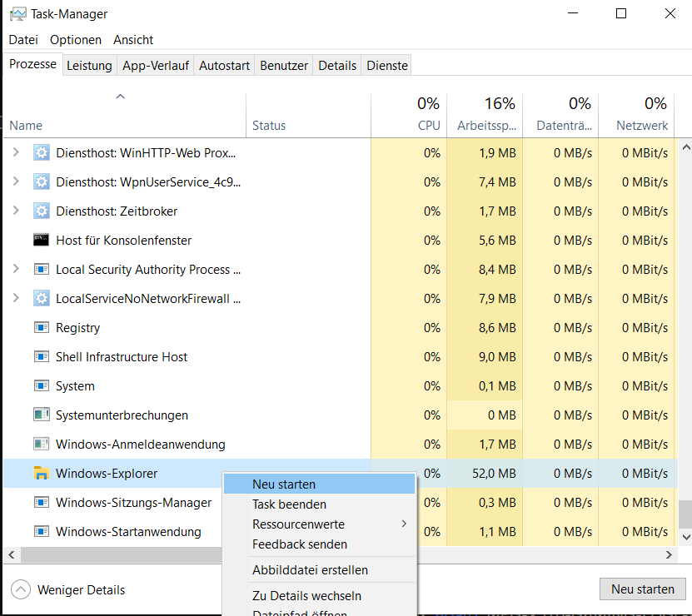Click the 9,0 MB memory value

pyautogui.click(x=497, y=357)
